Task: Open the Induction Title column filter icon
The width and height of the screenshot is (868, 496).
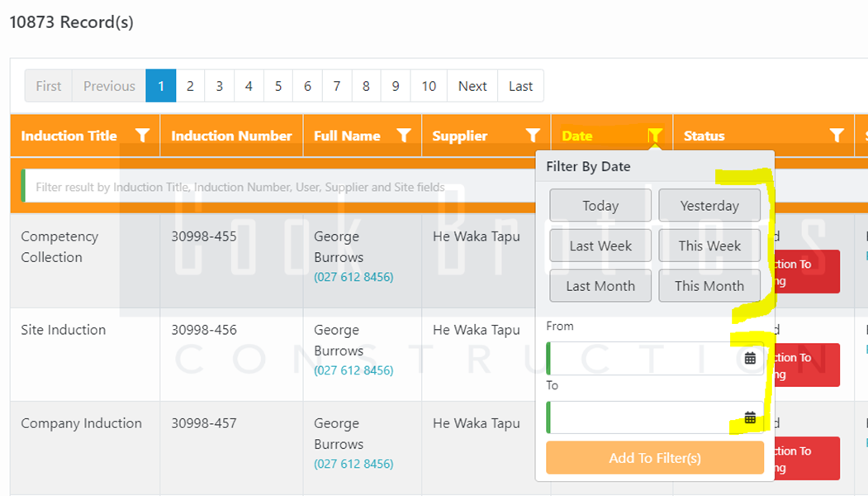Action: [142, 136]
